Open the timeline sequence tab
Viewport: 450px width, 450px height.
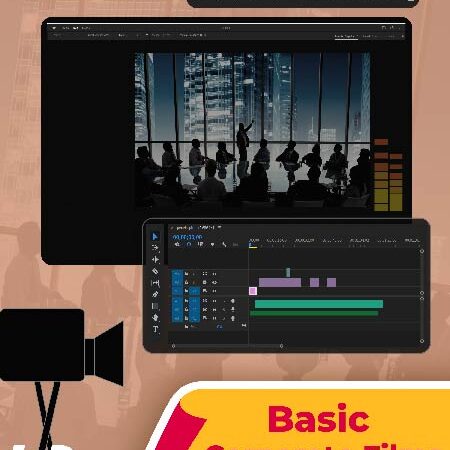point(196,228)
